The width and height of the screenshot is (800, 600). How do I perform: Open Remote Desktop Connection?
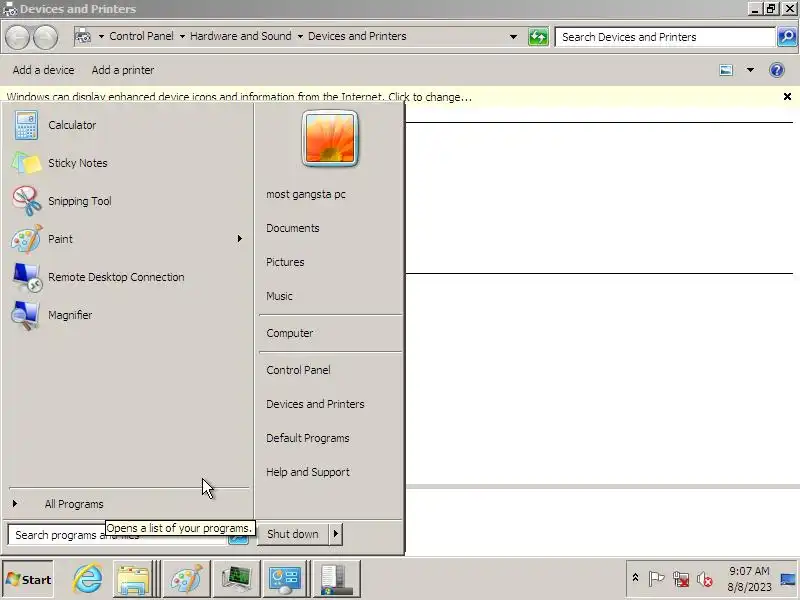click(x=128, y=277)
